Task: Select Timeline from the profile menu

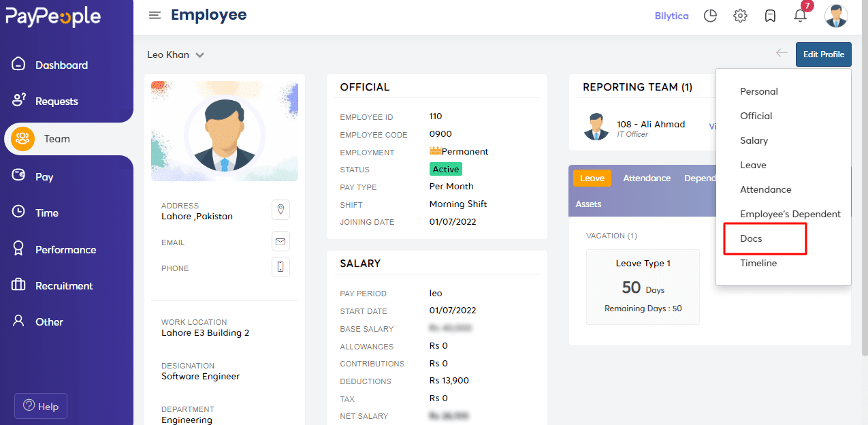Action: [758, 263]
